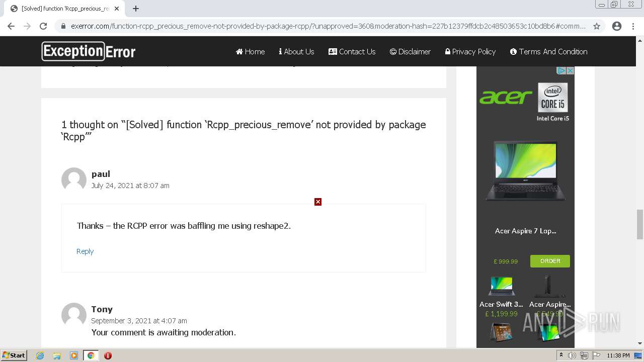Click the scrollbar down arrow
The width and height of the screenshot is (644, 362).
[x=640, y=343]
